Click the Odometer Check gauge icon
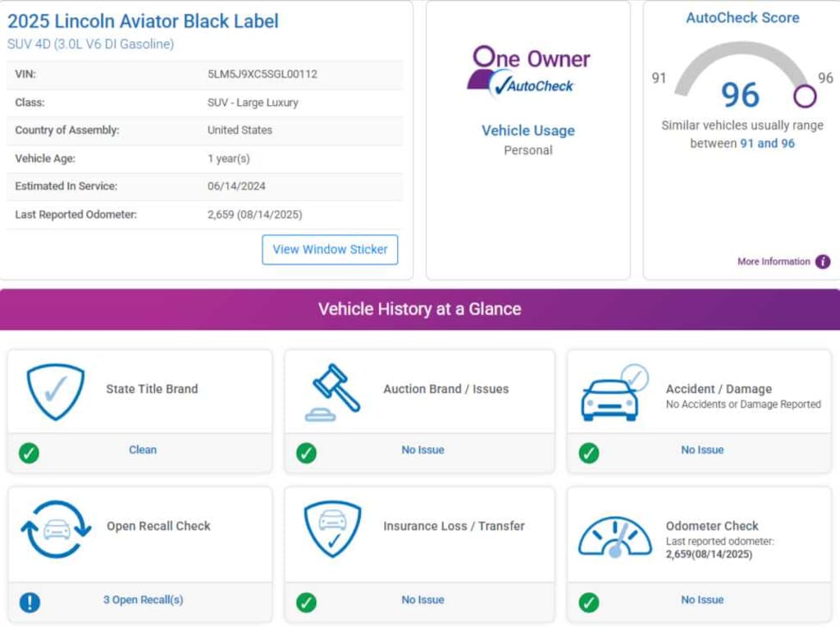Screen dimensions: 840x630 pos(614,535)
